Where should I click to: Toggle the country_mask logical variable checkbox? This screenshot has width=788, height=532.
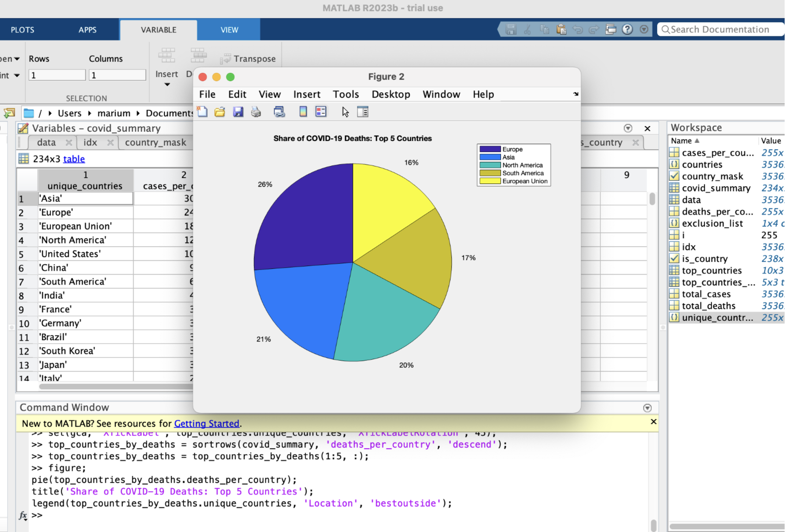(674, 176)
